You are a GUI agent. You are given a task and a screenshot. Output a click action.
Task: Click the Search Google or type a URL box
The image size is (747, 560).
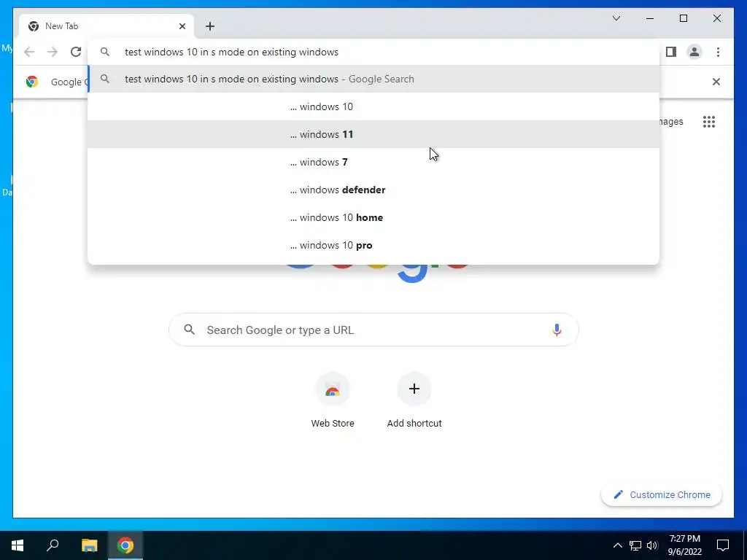pyautogui.click(x=373, y=330)
